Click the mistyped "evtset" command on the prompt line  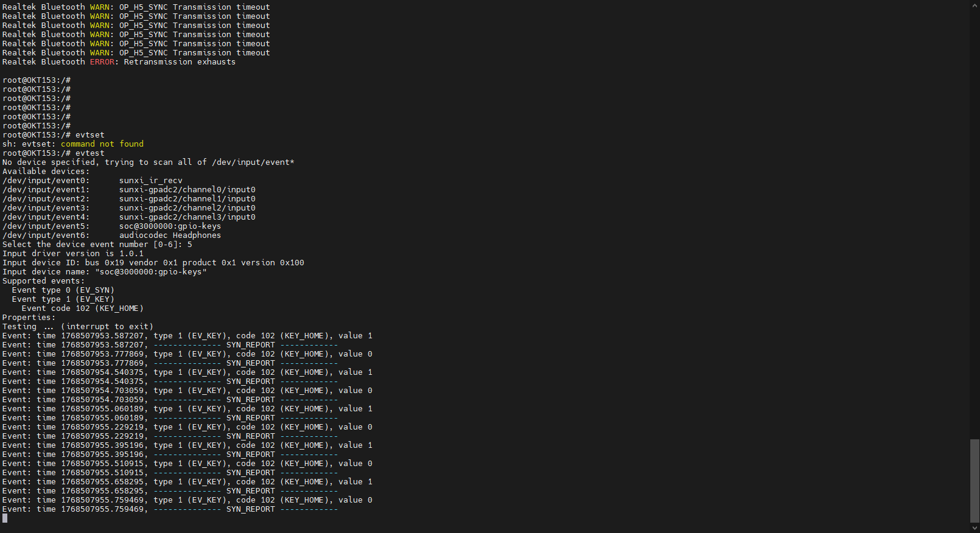90,135
